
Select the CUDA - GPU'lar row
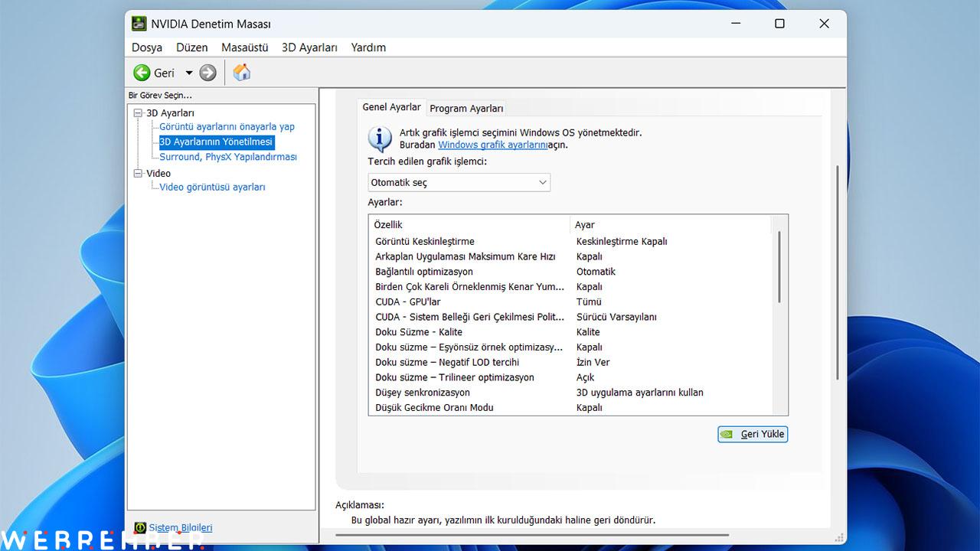[570, 302]
